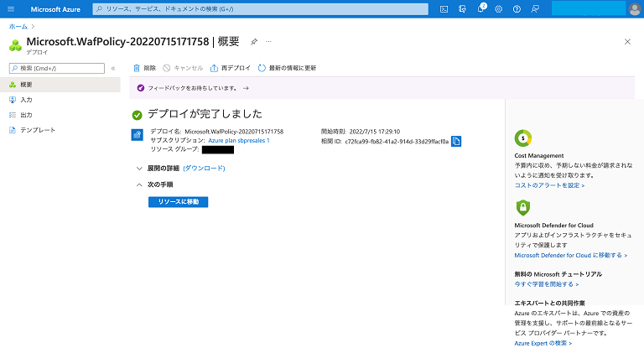
Task: Refresh with 最新の情報に更新
Action: coord(287,67)
